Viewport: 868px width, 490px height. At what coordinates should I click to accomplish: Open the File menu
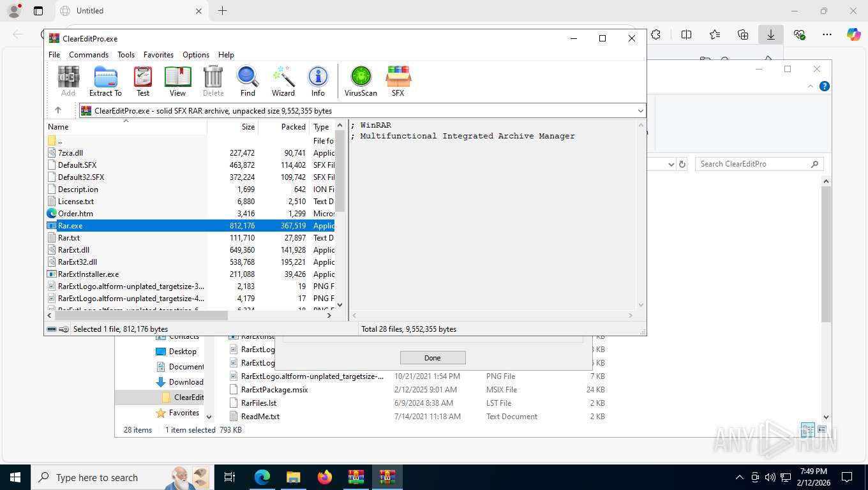(x=54, y=55)
